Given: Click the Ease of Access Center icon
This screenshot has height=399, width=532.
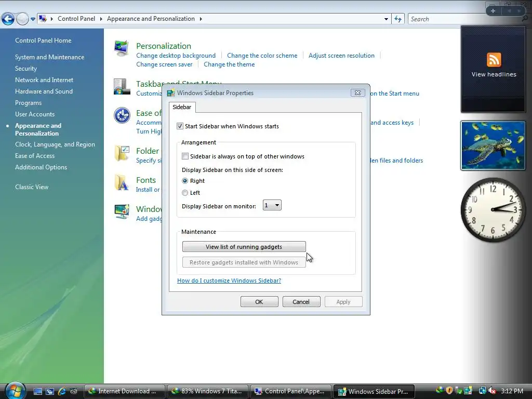Looking at the screenshot, I should pyautogui.click(x=122, y=115).
